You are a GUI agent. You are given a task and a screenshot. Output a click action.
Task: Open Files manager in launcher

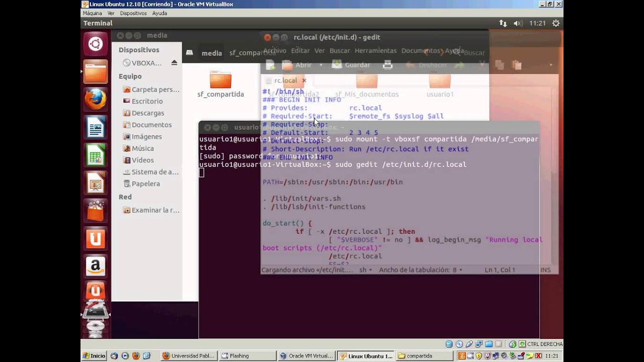tap(96, 72)
